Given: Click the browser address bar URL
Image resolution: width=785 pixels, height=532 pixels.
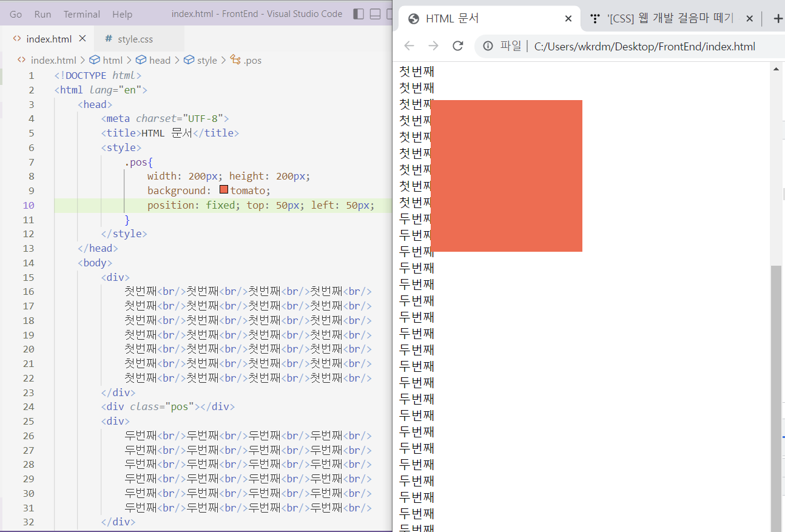Looking at the screenshot, I should (644, 47).
